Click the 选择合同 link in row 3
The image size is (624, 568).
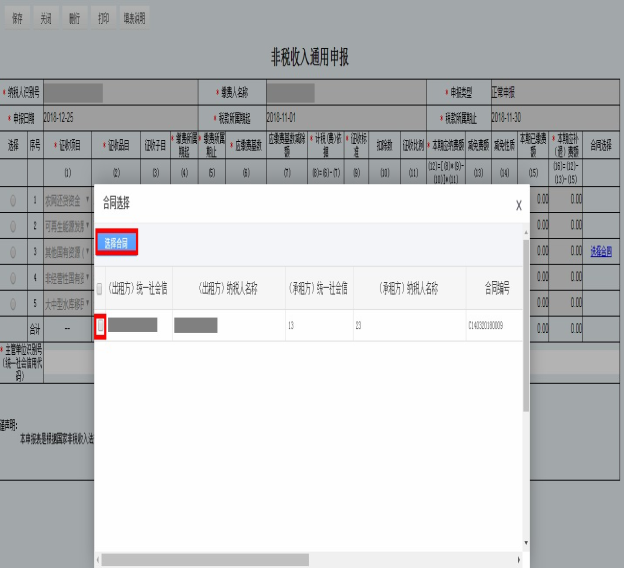click(601, 251)
